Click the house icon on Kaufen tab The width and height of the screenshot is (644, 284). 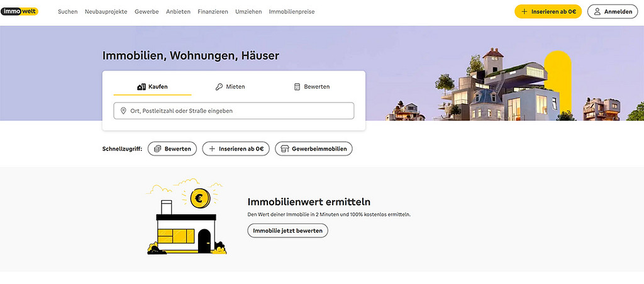point(142,87)
